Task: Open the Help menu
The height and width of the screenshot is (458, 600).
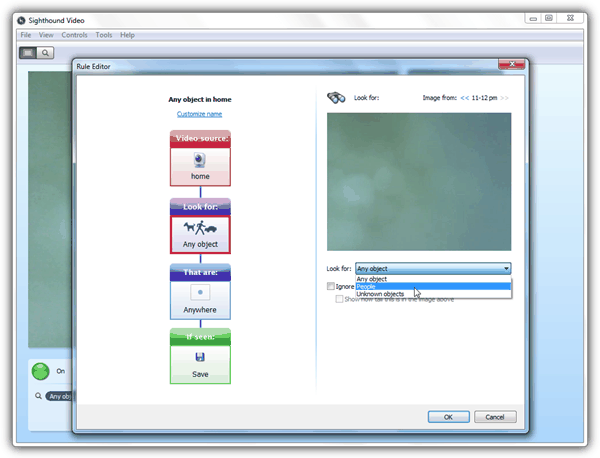Action: point(127,35)
